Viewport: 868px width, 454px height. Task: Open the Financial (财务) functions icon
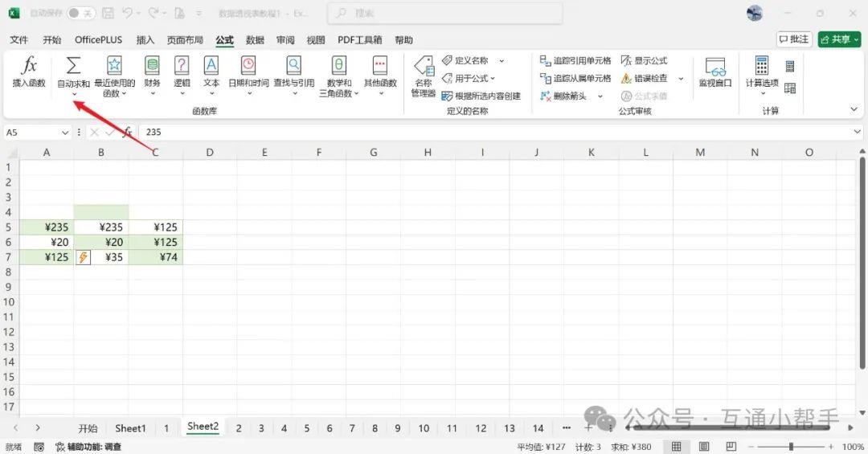click(152, 67)
